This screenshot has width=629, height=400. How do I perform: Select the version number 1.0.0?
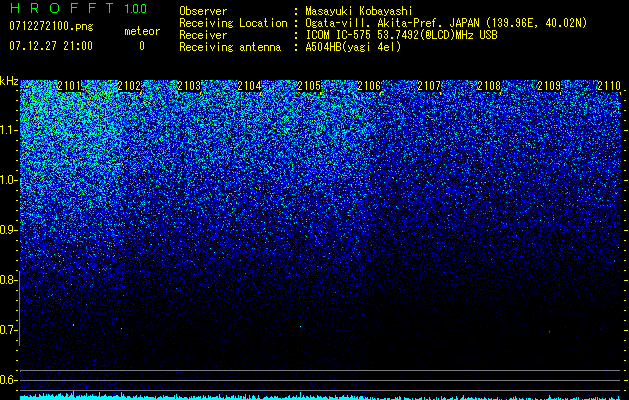(136, 8)
